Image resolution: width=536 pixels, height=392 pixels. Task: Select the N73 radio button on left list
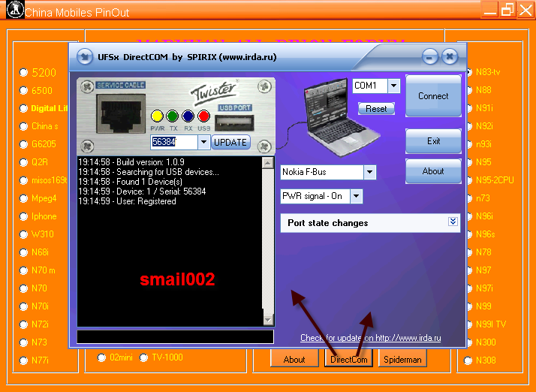pos(23,342)
